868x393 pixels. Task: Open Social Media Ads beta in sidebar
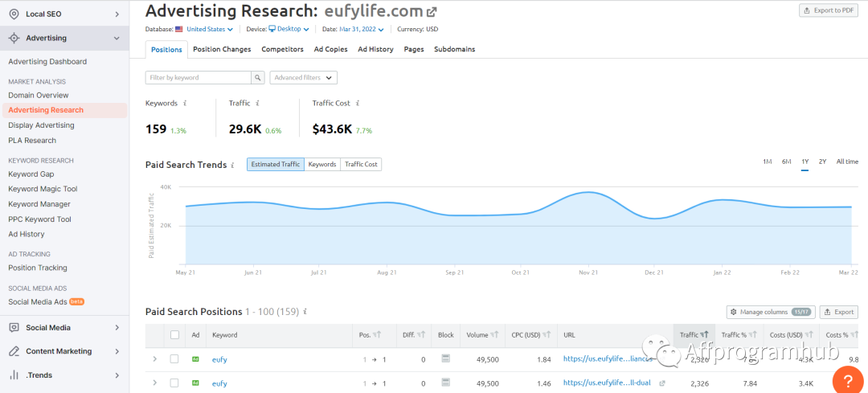click(x=47, y=302)
